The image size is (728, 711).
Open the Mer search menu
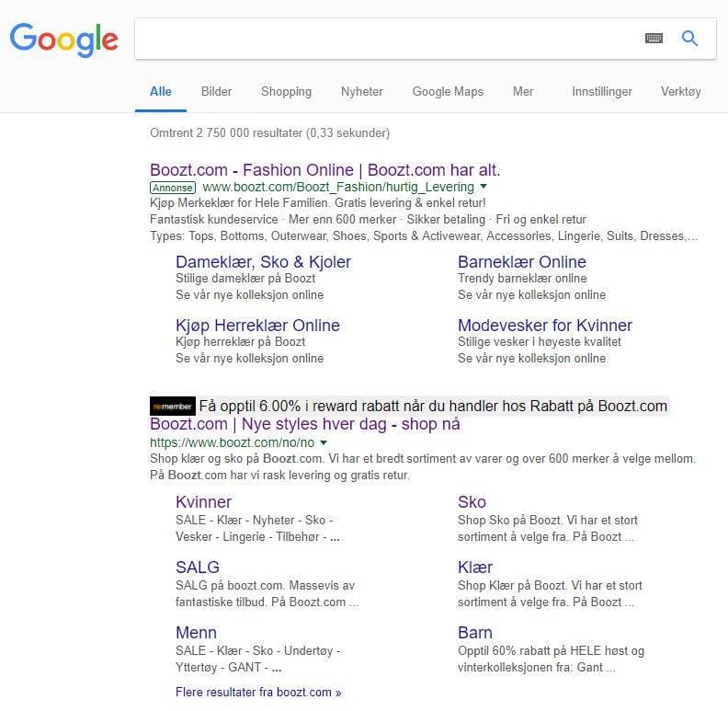click(523, 91)
